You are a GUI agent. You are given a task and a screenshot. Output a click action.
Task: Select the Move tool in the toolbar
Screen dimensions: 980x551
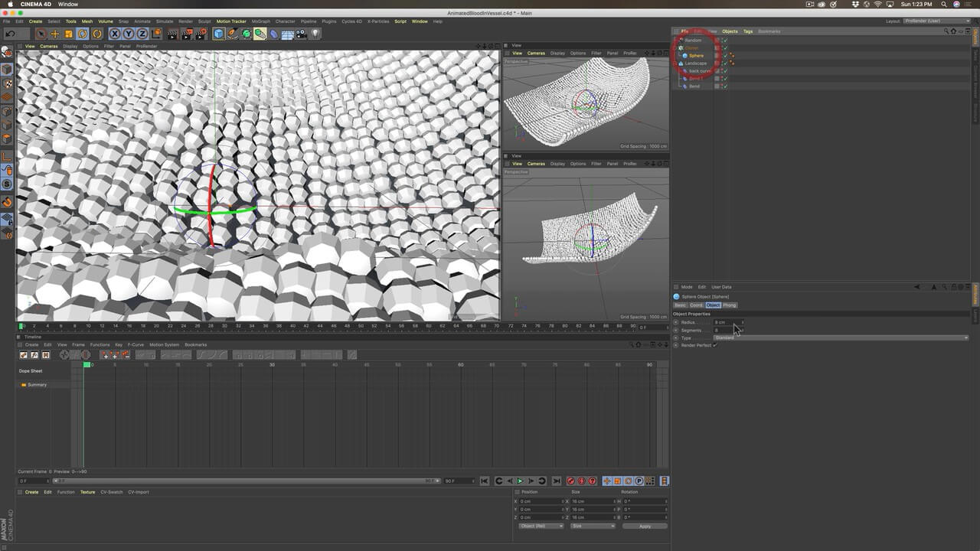(x=54, y=34)
